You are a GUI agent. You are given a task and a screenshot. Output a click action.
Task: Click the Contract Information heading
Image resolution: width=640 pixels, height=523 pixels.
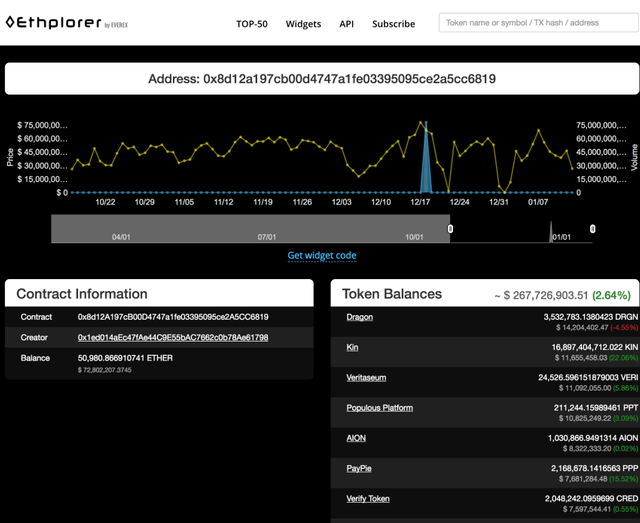click(82, 294)
